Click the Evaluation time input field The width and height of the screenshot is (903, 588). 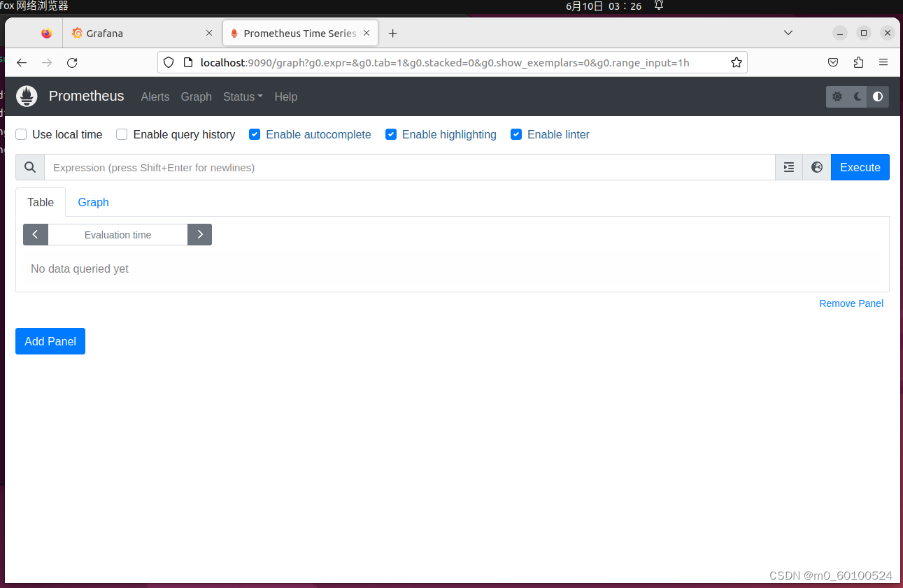coord(117,234)
